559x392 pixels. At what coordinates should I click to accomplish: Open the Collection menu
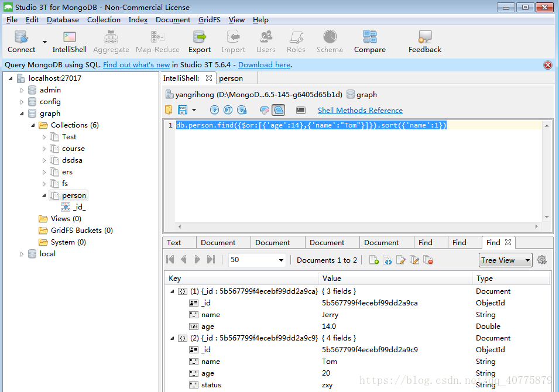point(104,20)
